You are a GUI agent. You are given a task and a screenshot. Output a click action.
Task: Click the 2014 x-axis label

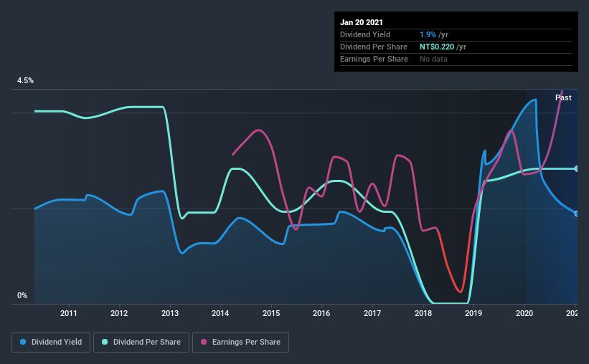tap(220, 313)
